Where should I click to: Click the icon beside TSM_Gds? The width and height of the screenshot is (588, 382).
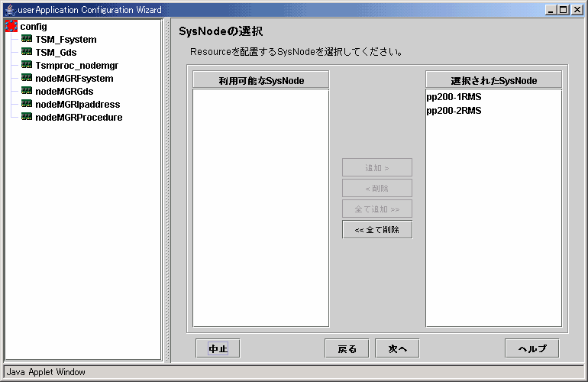tap(27, 53)
